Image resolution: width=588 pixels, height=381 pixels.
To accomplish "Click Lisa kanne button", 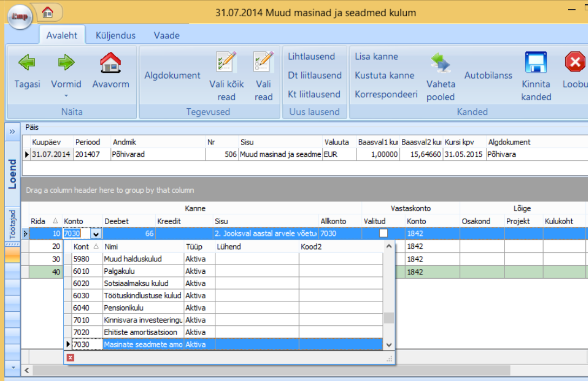I will coord(376,56).
